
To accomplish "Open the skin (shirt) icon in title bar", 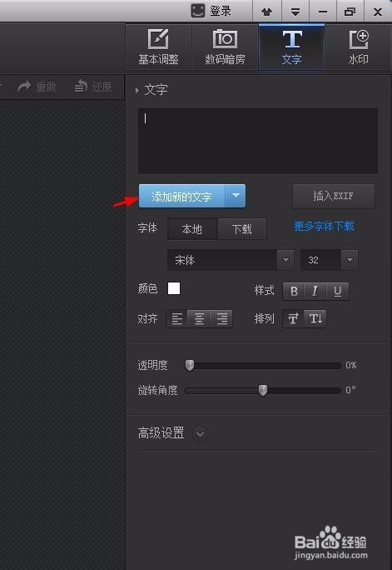I will coord(267,12).
